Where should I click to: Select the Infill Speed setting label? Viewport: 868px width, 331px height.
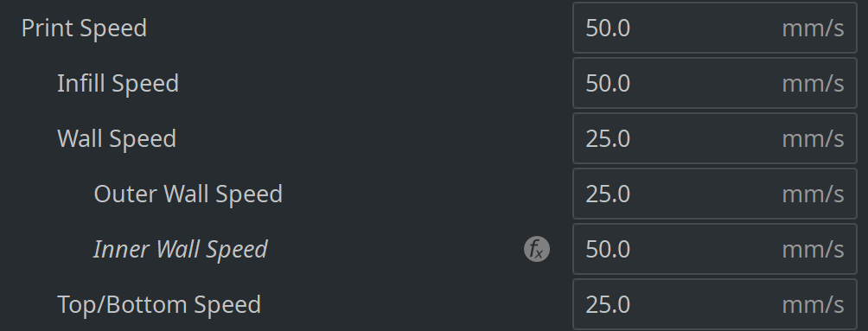coord(118,84)
